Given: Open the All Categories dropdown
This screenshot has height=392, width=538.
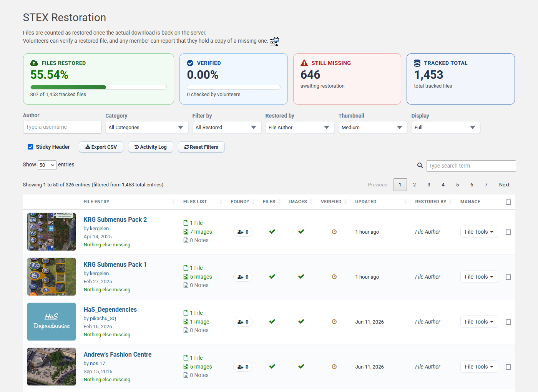Looking at the screenshot, I should click(147, 128).
